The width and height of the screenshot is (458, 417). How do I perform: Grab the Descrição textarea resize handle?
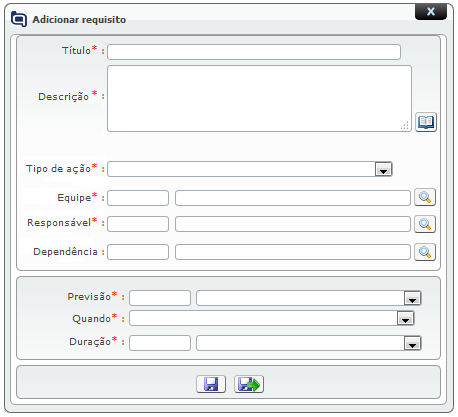coord(405,125)
